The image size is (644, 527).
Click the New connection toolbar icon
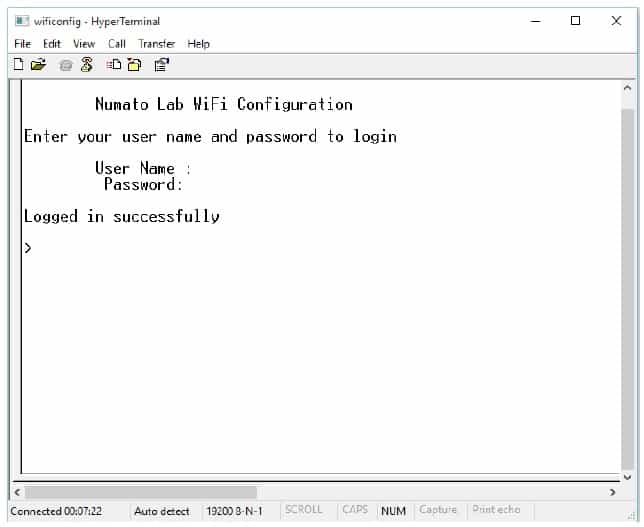(18, 65)
